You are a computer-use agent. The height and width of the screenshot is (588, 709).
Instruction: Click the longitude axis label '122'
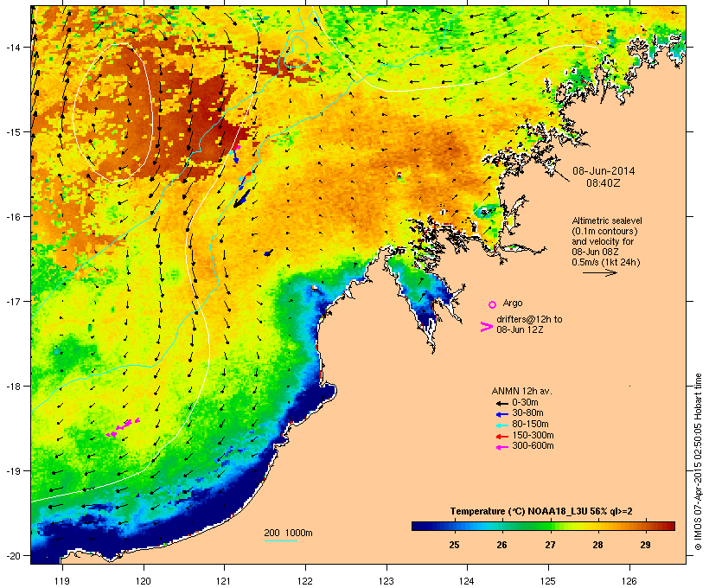tap(305, 581)
